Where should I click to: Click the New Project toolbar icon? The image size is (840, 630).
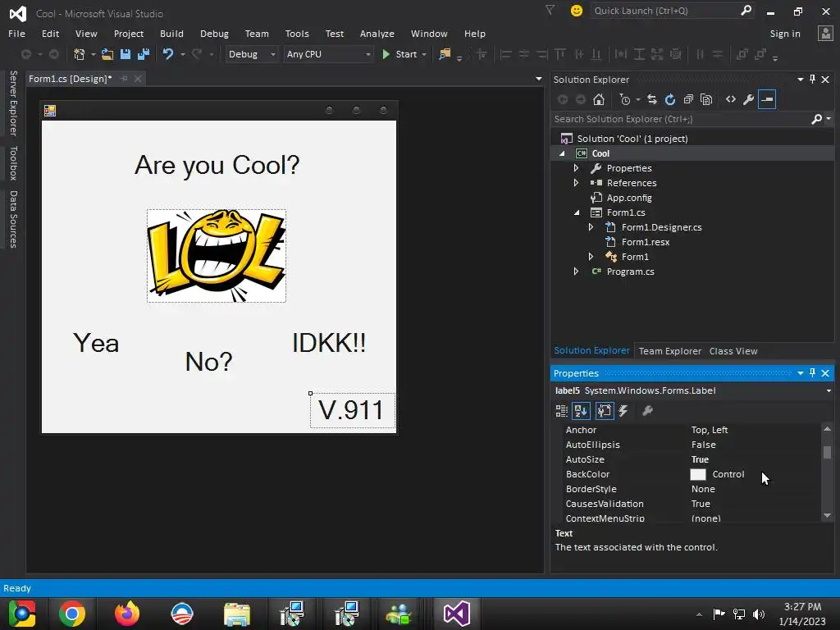pyautogui.click(x=80, y=54)
